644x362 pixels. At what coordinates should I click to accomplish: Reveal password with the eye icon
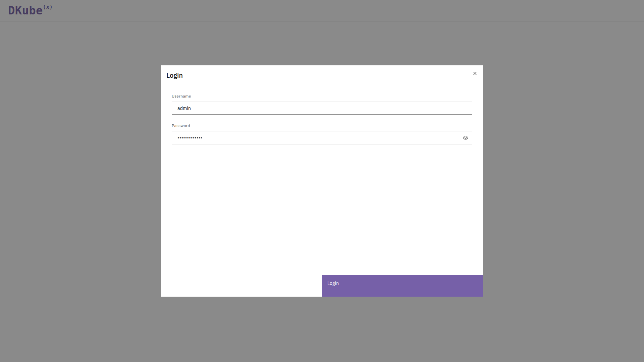pos(465,138)
